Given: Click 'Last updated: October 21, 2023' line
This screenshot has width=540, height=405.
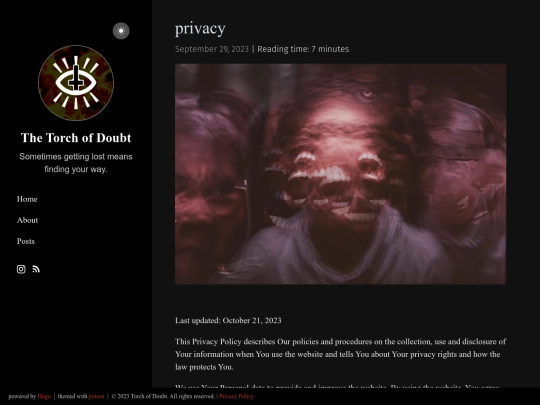Looking at the screenshot, I should tap(228, 321).
